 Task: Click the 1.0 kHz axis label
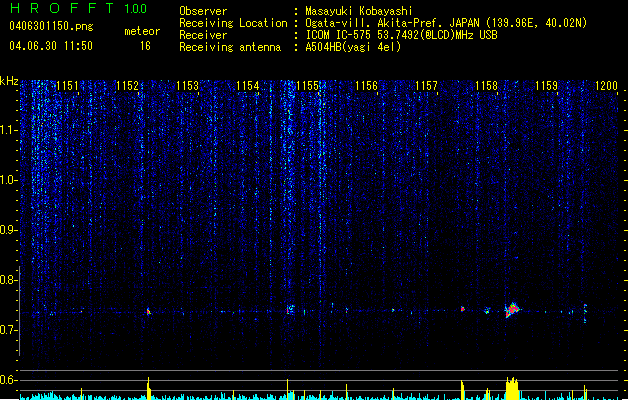point(9,180)
